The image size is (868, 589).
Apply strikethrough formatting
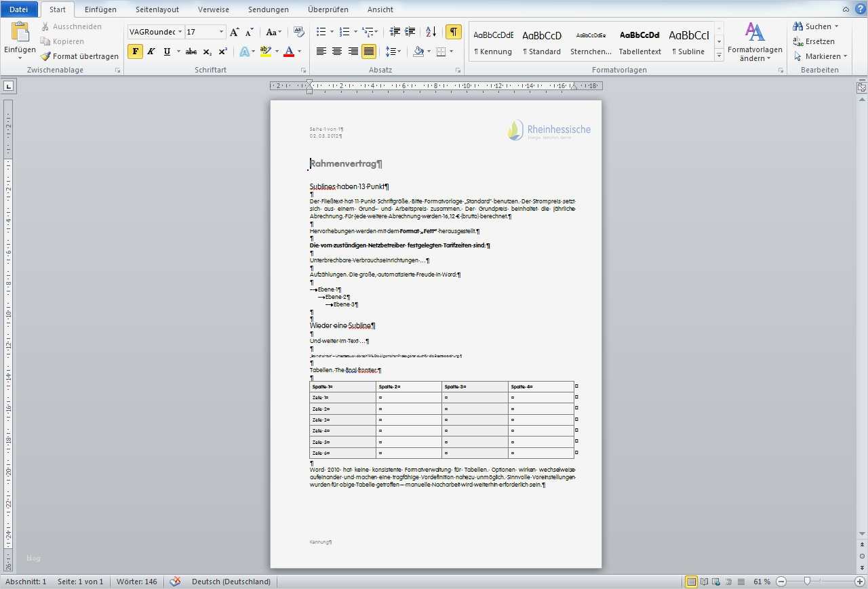point(191,51)
